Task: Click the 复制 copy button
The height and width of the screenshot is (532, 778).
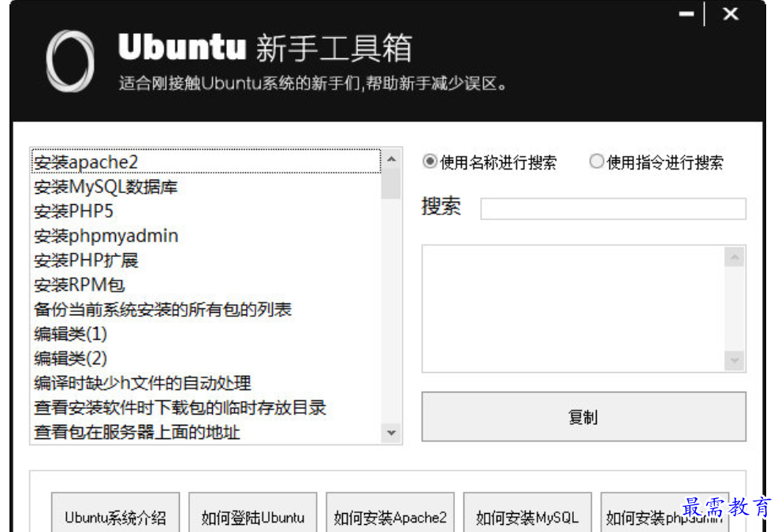Action: 583,416
